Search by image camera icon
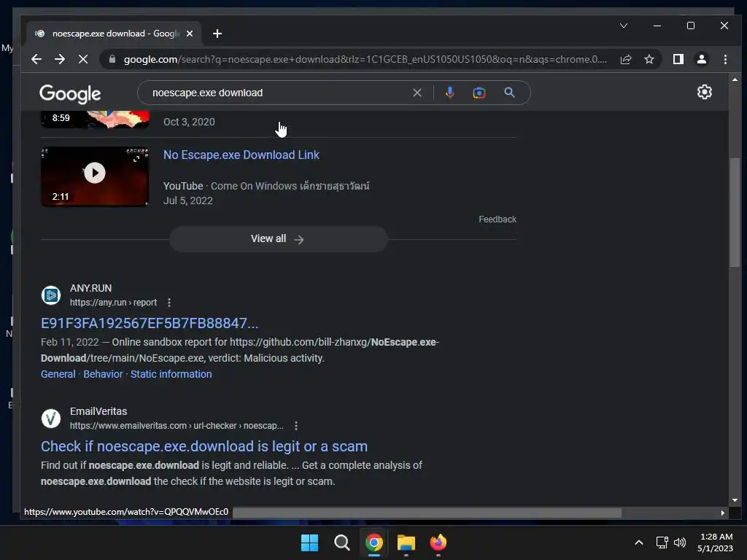The height and width of the screenshot is (560, 747). [479, 93]
